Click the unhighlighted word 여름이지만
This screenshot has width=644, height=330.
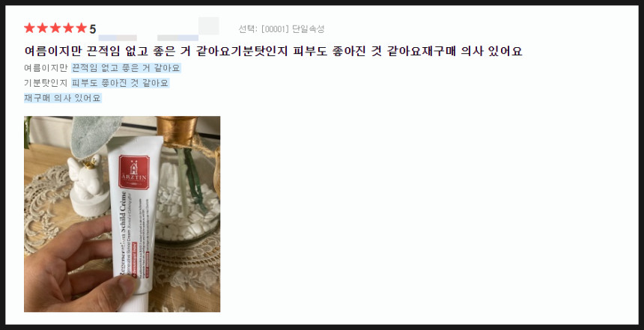46,68
